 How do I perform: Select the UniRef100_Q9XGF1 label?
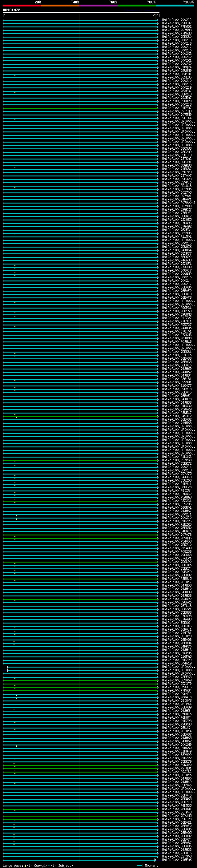tap(177, 264)
